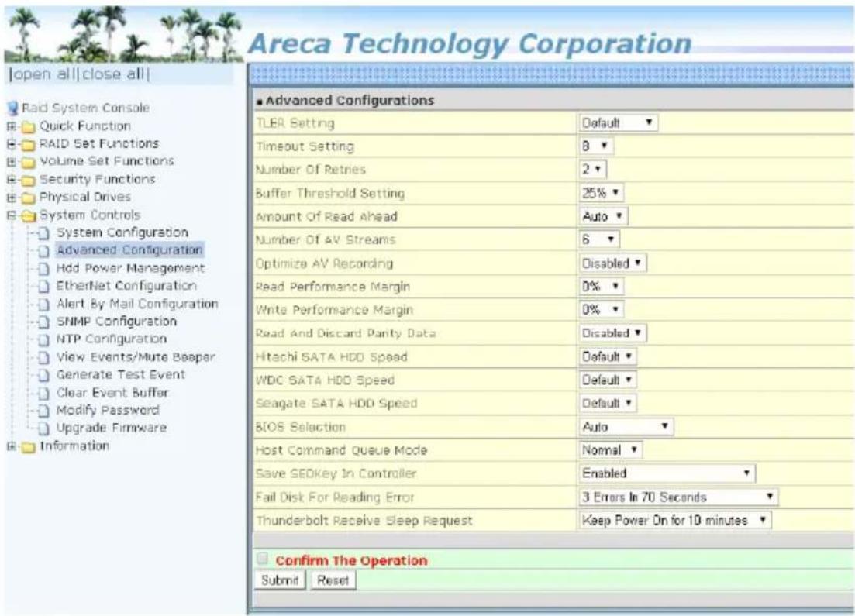Open the Buffer Threshold Setting dropdown

pyautogui.click(x=601, y=192)
